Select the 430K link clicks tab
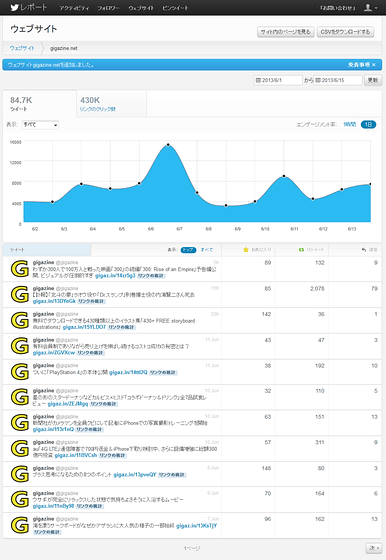Image resolution: width=386 pixels, height=560 pixels. (x=111, y=104)
